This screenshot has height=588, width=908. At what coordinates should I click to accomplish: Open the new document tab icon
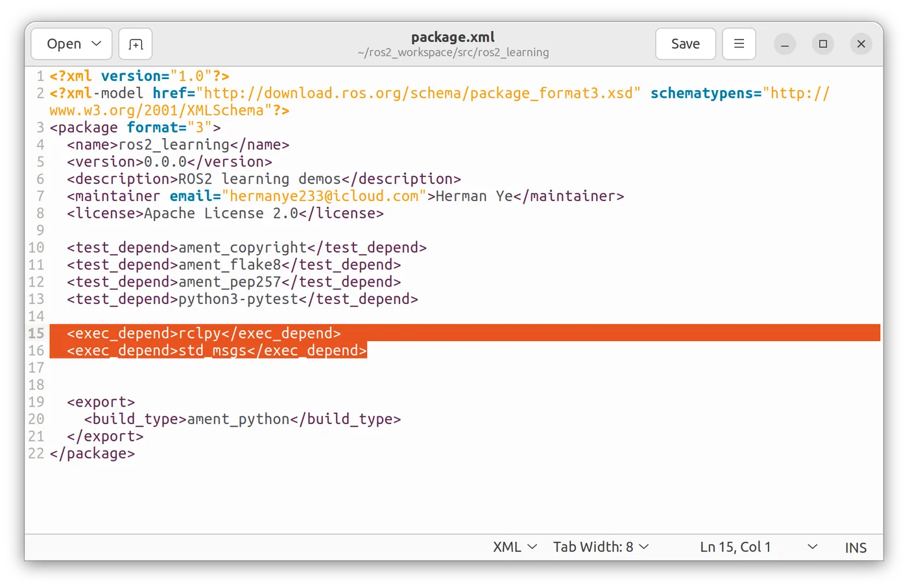pyautogui.click(x=136, y=44)
